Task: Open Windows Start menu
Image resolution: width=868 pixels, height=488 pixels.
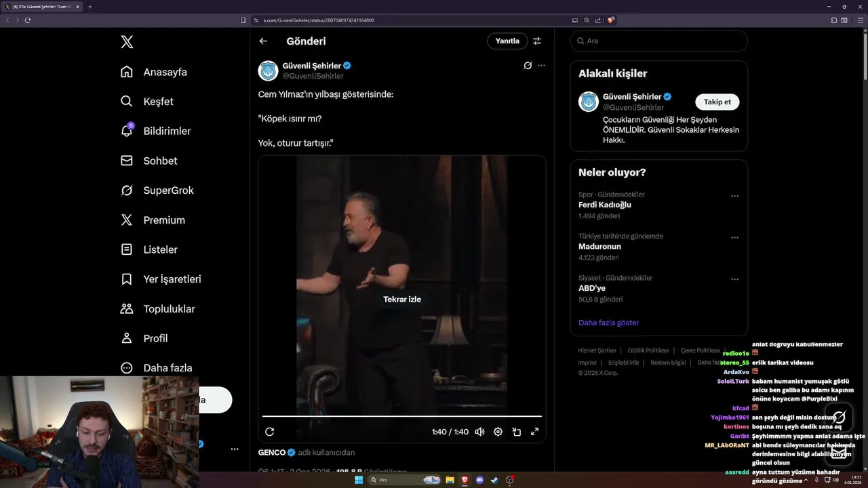Action: [359, 480]
